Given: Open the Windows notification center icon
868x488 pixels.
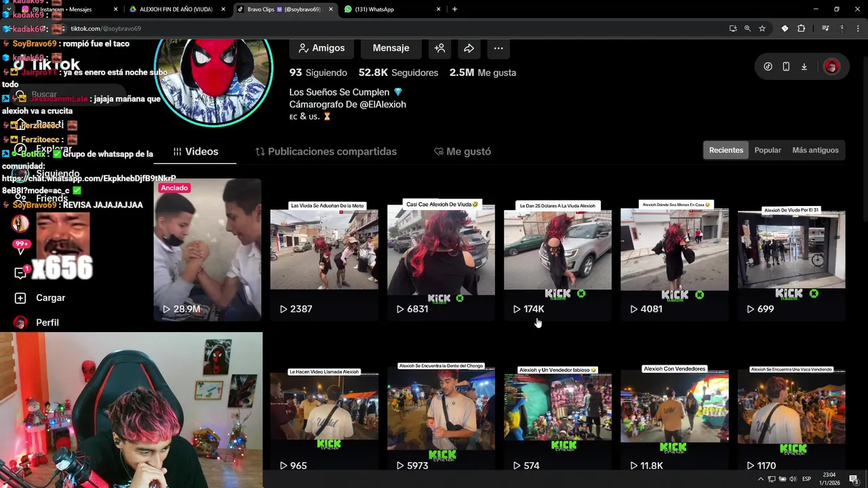Looking at the screenshot, I should click(854, 479).
